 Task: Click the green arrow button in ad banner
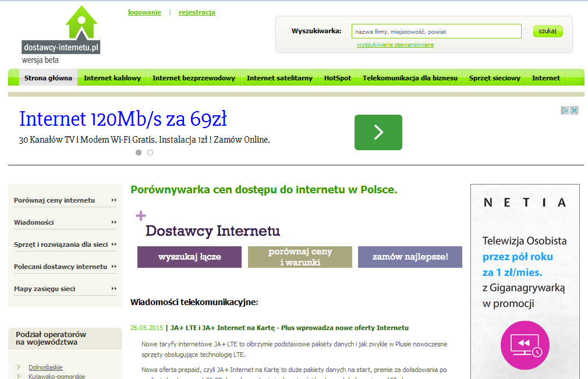pos(378,132)
